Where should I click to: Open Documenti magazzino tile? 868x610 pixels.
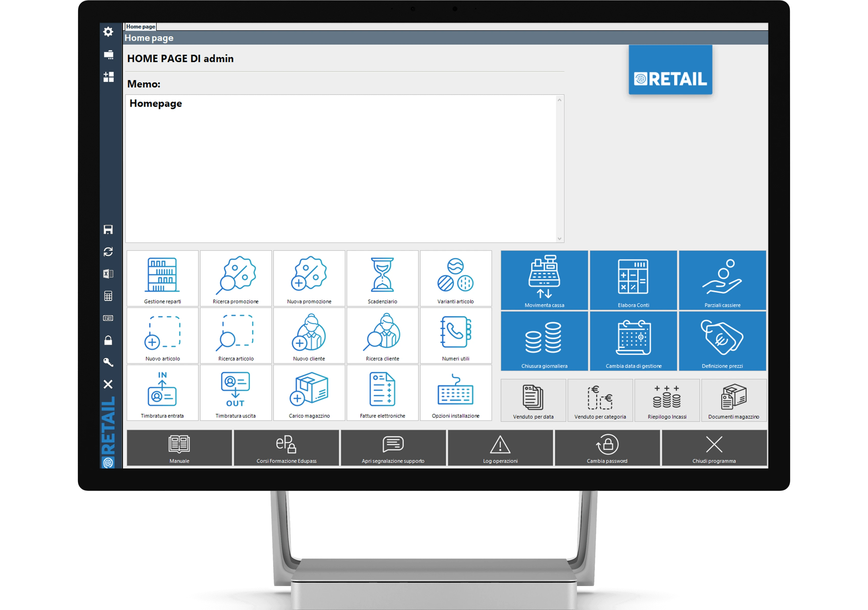coord(734,400)
